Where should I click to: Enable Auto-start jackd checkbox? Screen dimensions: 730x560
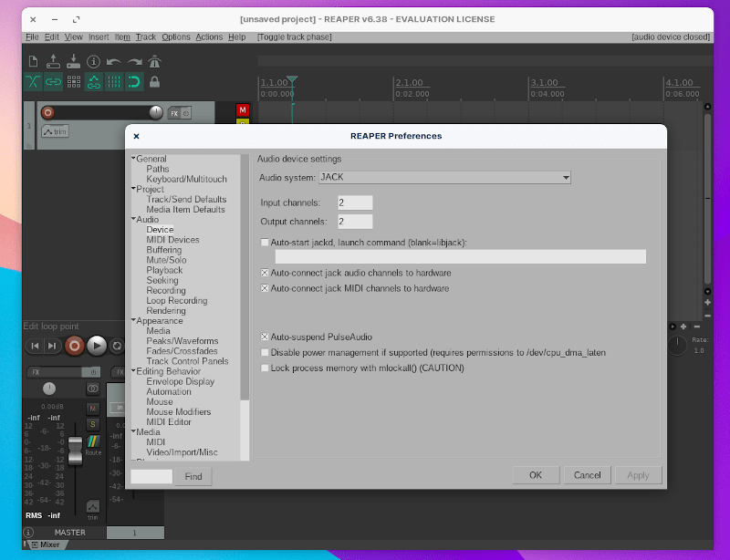[265, 243]
